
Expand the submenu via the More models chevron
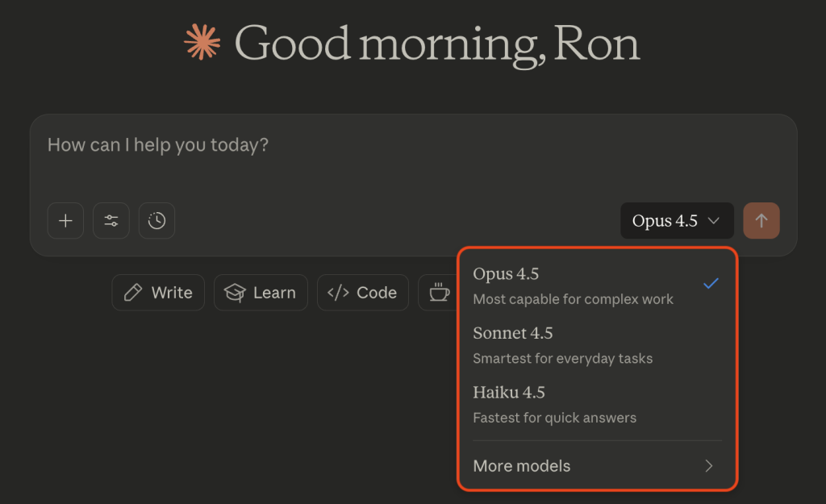point(709,466)
